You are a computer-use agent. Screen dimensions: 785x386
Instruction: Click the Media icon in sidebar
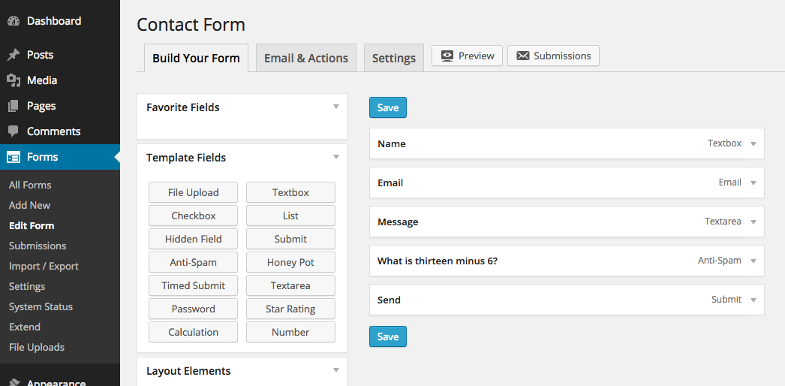[x=14, y=81]
